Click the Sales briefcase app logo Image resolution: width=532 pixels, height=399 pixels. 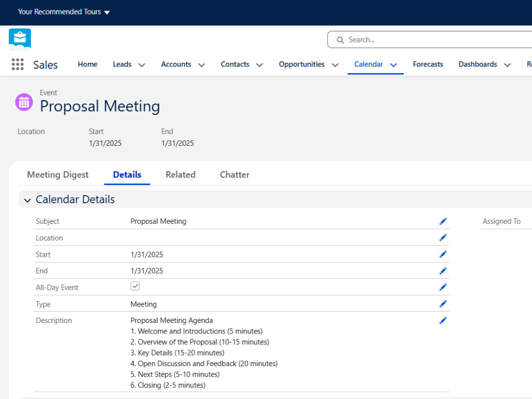[20, 39]
